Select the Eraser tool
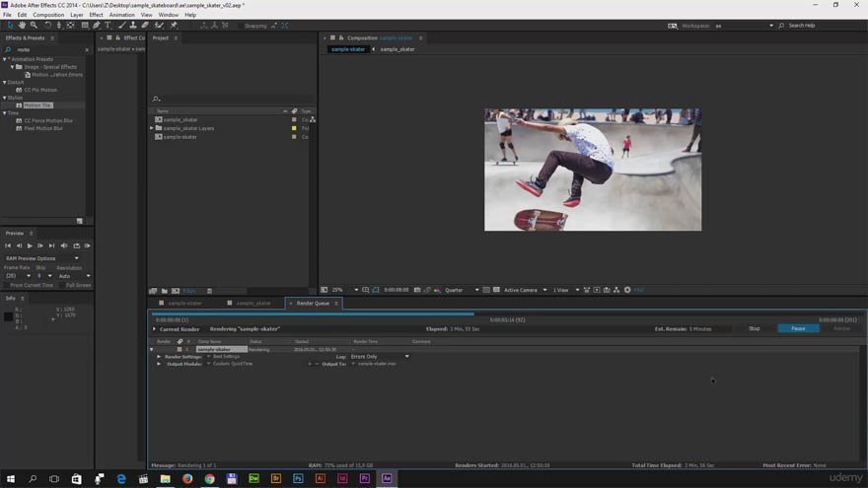This screenshot has height=488, width=868. [145, 26]
